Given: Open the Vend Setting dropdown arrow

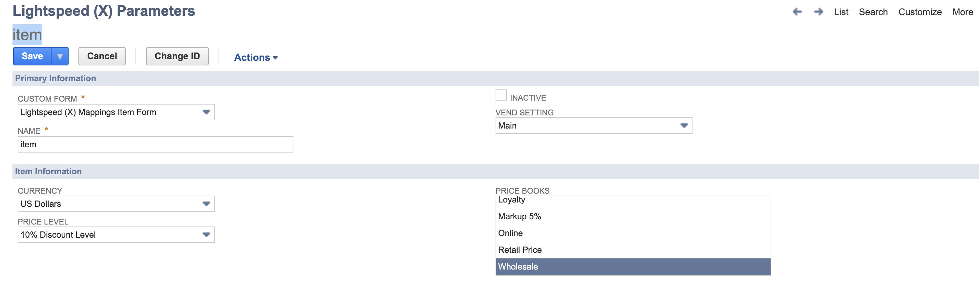Looking at the screenshot, I should click(x=684, y=125).
